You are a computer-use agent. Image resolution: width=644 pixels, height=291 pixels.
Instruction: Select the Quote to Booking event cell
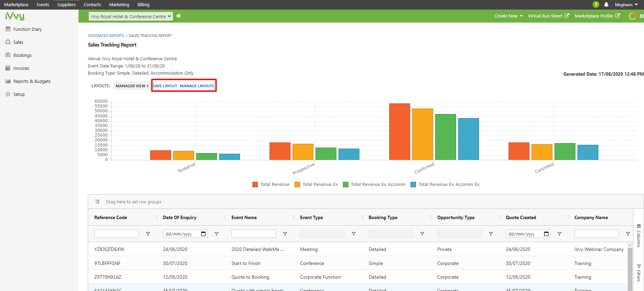pyautogui.click(x=250, y=277)
